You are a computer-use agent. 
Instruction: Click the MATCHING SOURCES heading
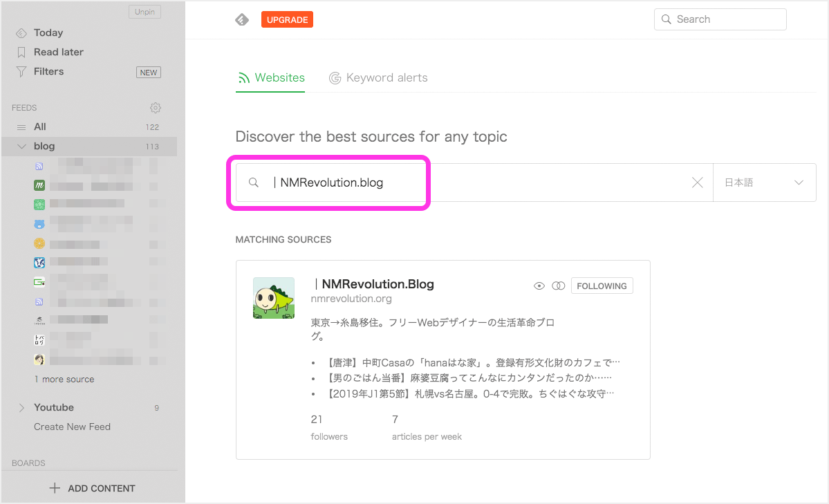tap(283, 240)
